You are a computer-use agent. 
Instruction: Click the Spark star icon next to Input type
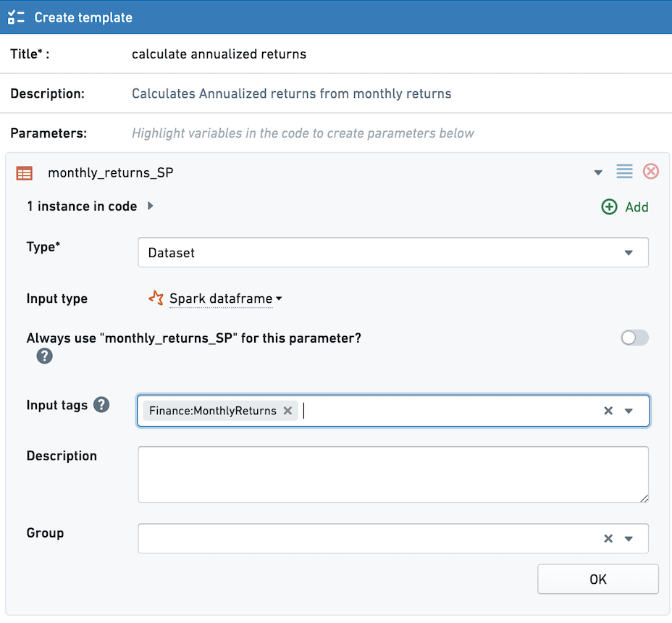point(156,298)
